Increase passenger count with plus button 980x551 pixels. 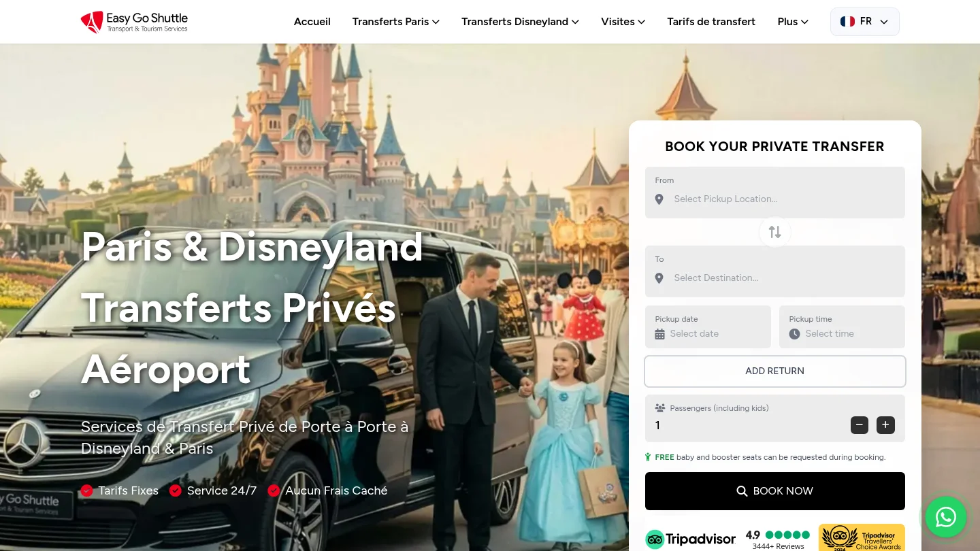tap(885, 425)
